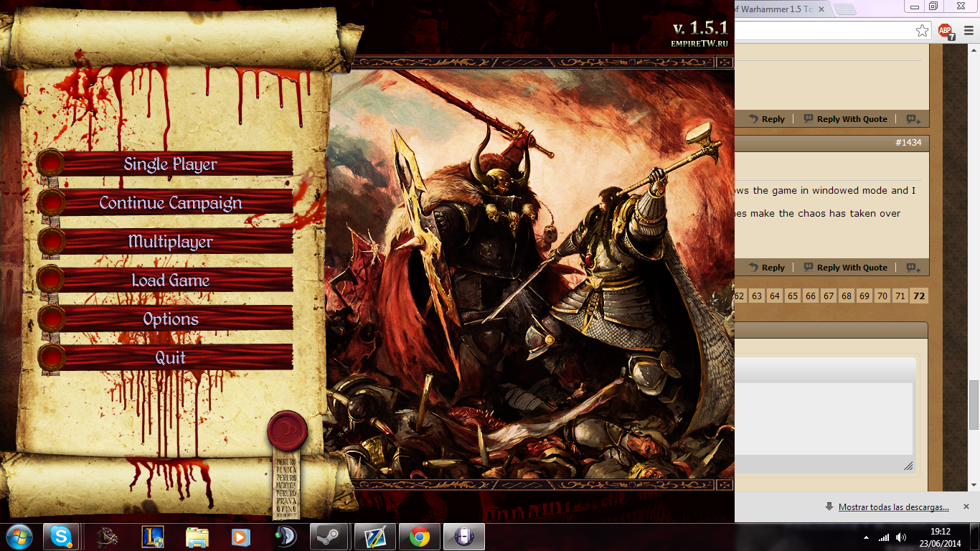The width and height of the screenshot is (980, 551).
Task: Go to forum page 71
Action: click(x=900, y=296)
